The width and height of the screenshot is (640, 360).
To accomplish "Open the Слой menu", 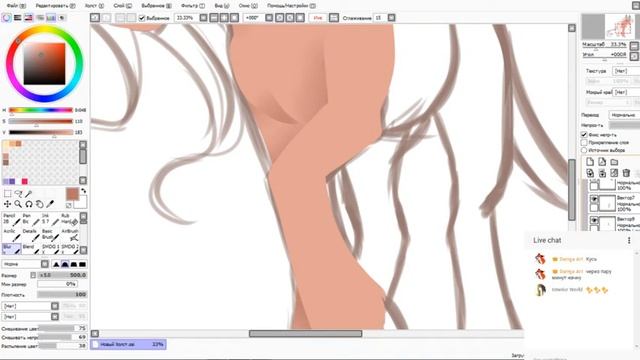I will 122,6.
